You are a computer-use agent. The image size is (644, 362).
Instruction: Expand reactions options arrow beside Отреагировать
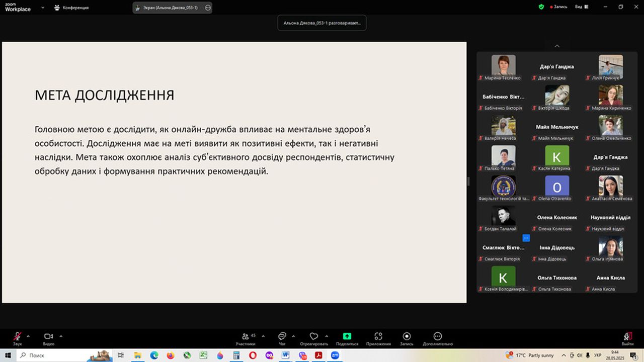pos(327,336)
